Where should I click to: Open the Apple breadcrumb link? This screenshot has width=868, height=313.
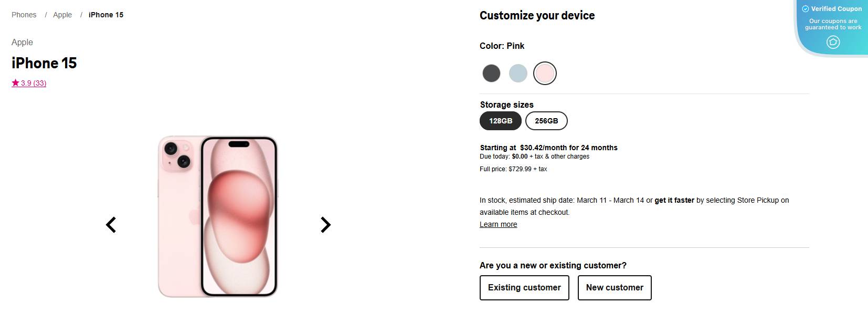pyautogui.click(x=62, y=15)
